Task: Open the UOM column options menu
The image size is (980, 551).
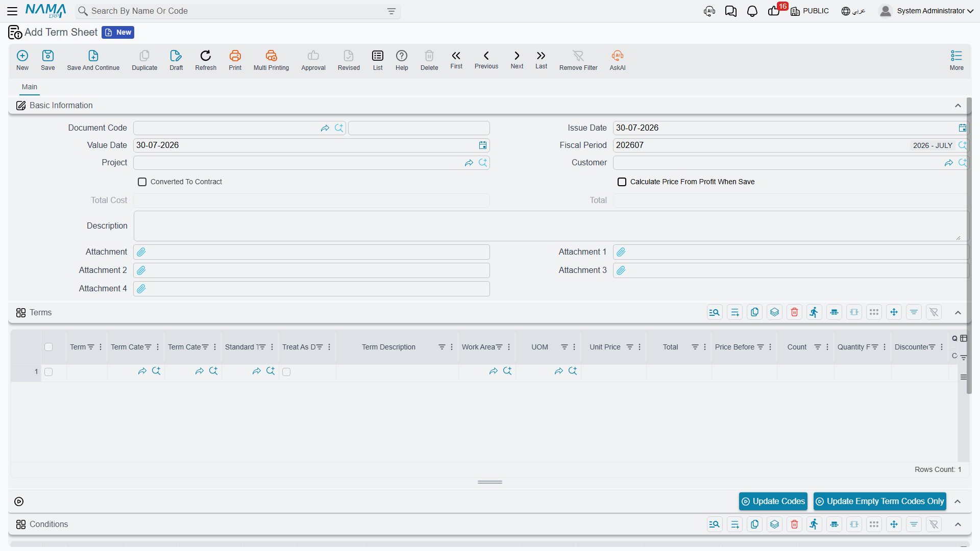Action: (574, 347)
